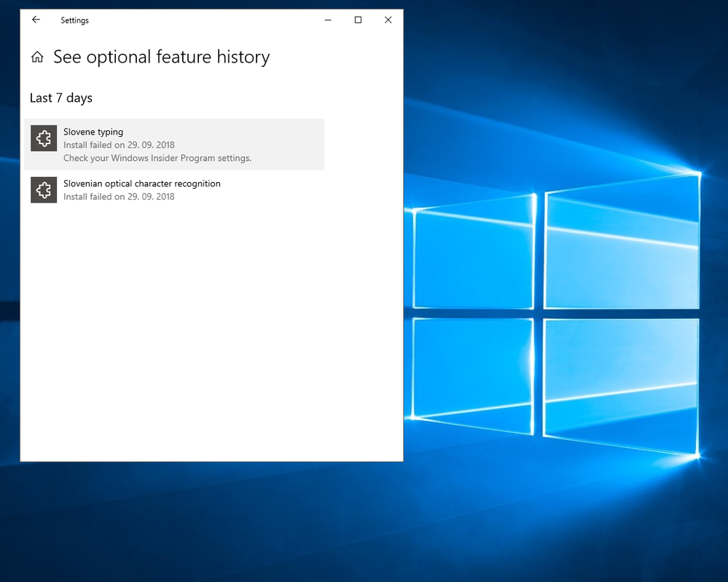Screen dimensions: 728x582
Task: Maximize the Settings window
Action: pyautogui.click(x=358, y=20)
